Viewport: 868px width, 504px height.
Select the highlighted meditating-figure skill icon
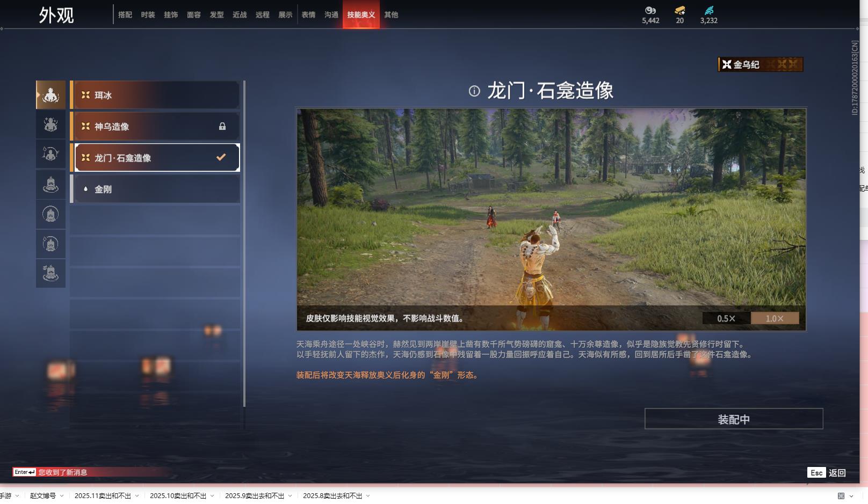click(50, 95)
